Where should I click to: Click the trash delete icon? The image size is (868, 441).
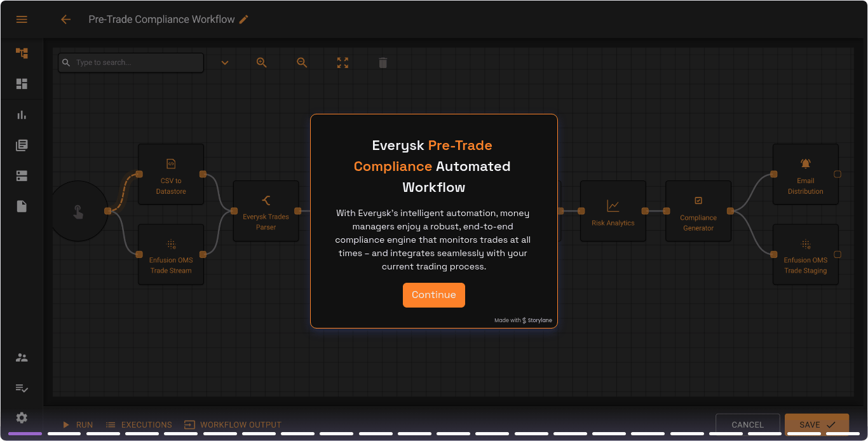coord(383,63)
